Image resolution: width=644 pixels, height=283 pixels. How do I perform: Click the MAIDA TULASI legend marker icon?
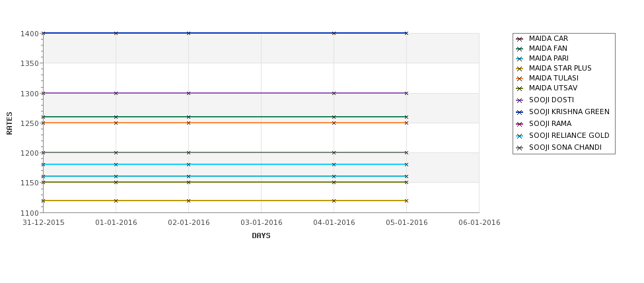pos(519,79)
